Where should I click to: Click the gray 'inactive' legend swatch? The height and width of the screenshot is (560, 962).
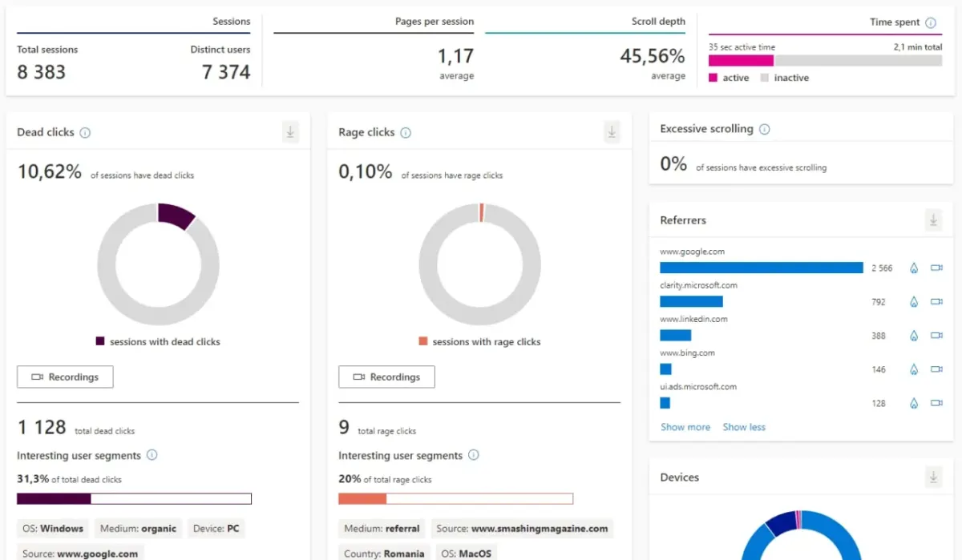[x=764, y=78]
